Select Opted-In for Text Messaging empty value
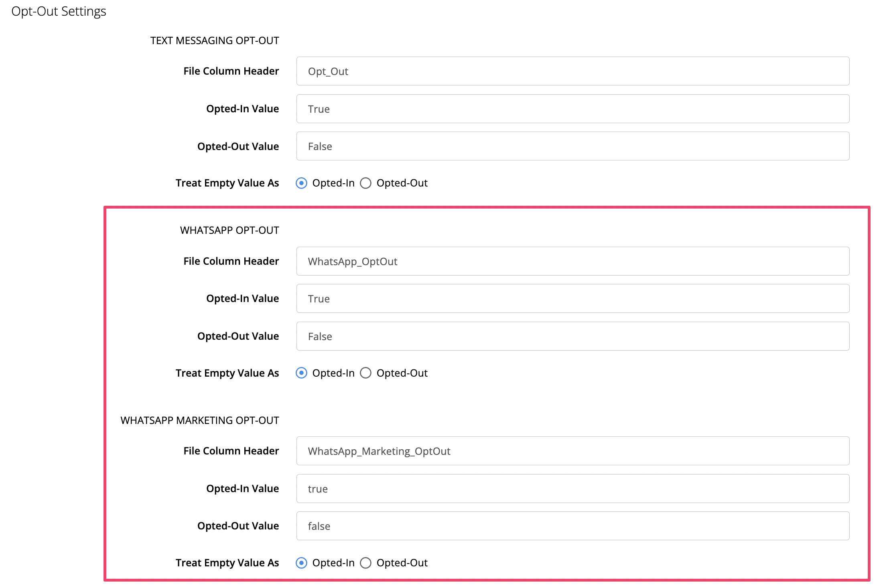Viewport: 885px width, 588px height. 301,183
